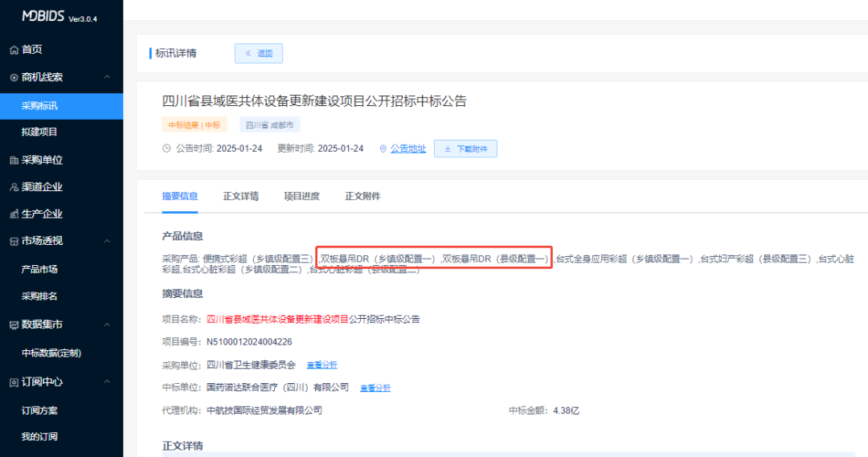Switch to the 摘要信息 tab

(180, 197)
